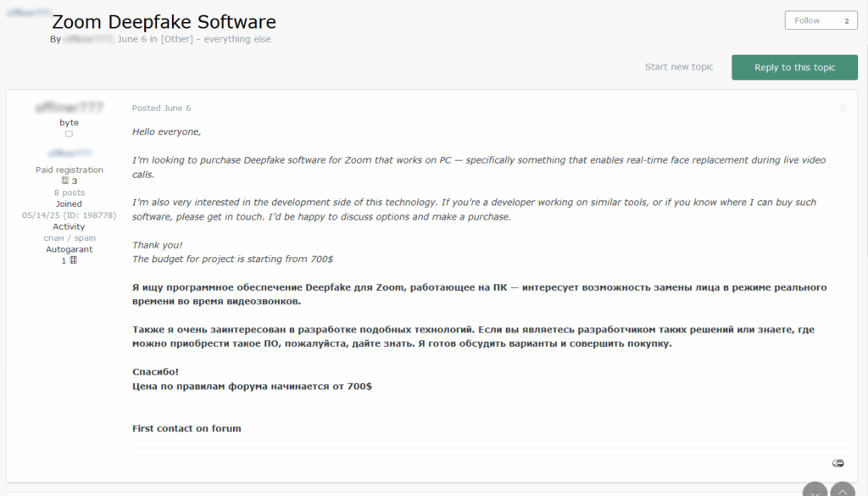Click the Posted June 6 timestamp
The image size is (868, 496).
(161, 109)
